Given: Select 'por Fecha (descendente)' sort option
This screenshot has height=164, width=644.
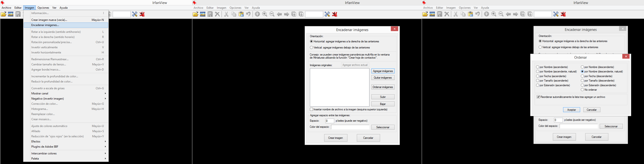Looking at the screenshot, I should (x=582, y=76).
